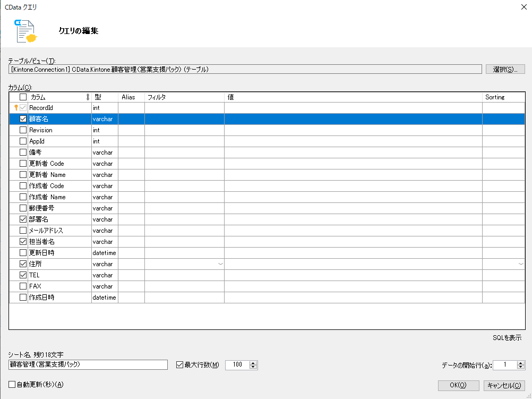Open the SQLを表示 link
This screenshot has width=532, height=399.
[507, 338]
